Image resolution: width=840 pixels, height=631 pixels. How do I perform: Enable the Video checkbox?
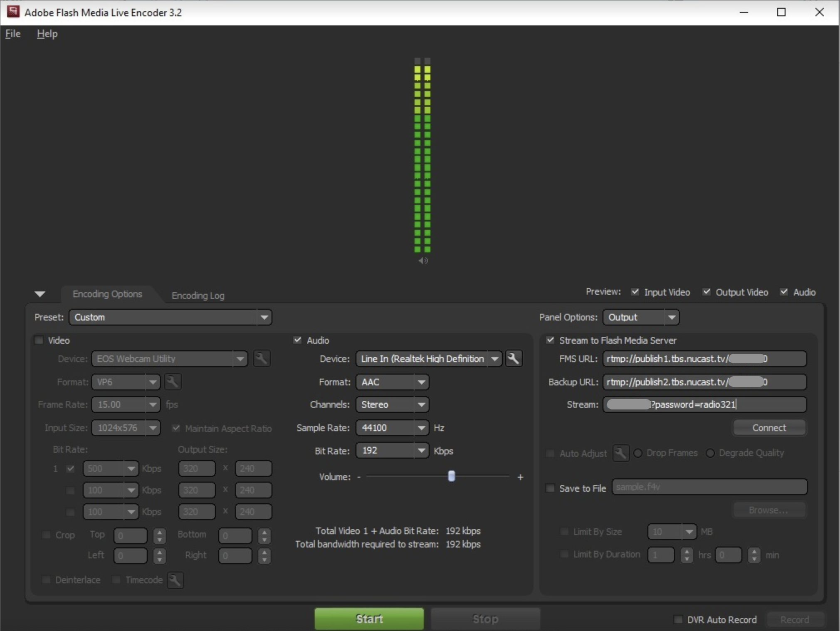coord(39,340)
